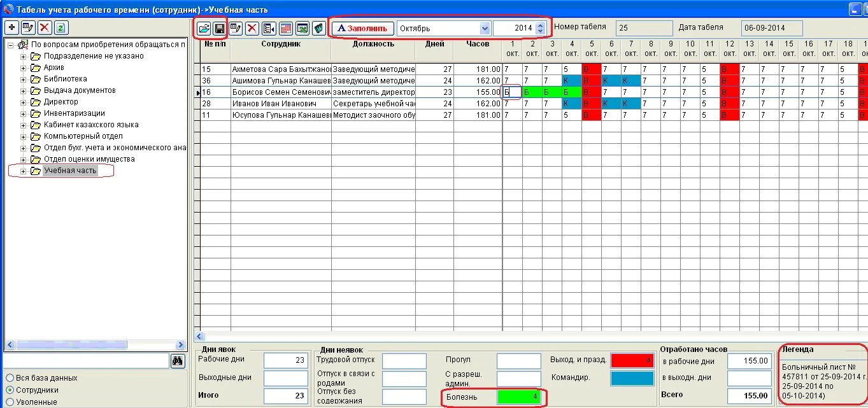Click the red 'Выход. и празд.' color field

tap(632, 361)
